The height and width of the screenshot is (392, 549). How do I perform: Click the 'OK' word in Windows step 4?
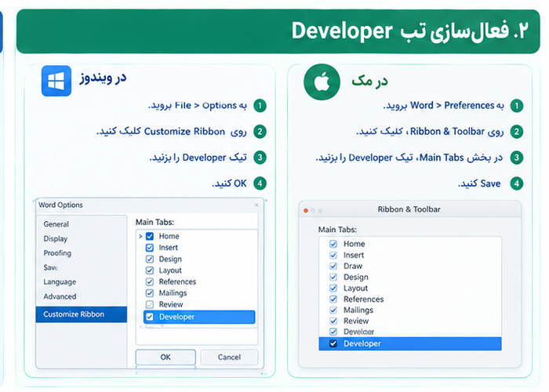tap(240, 183)
